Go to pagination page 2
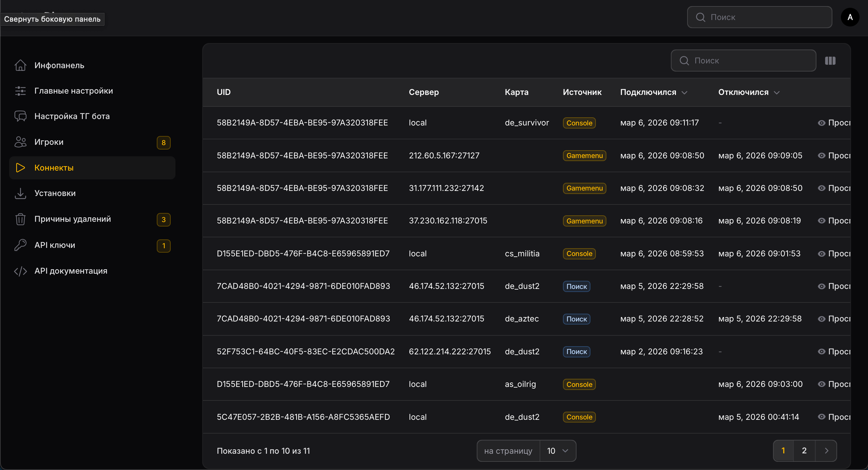This screenshot has height=470, width=868. (x=804, y=451)
